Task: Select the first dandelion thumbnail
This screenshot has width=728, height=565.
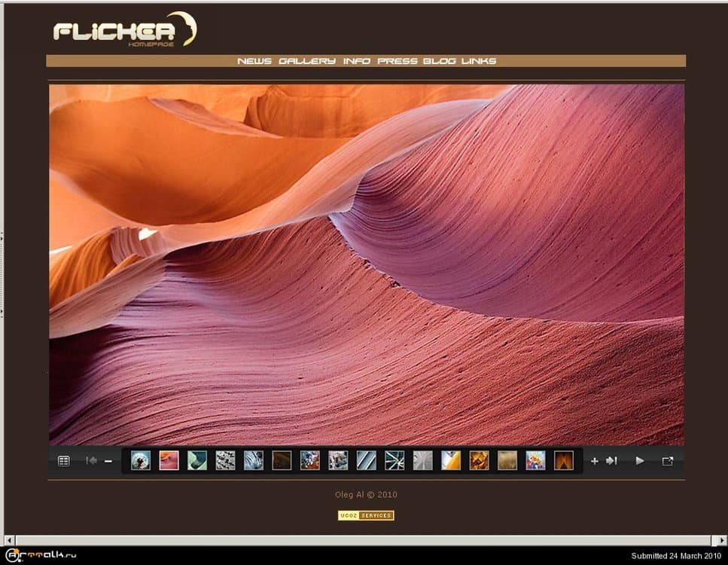Action: tap(141, 460)
